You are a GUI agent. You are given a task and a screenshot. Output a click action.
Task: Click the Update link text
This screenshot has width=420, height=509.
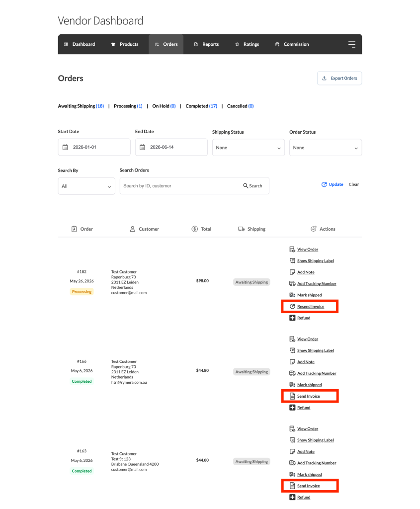tap(336, 184)
